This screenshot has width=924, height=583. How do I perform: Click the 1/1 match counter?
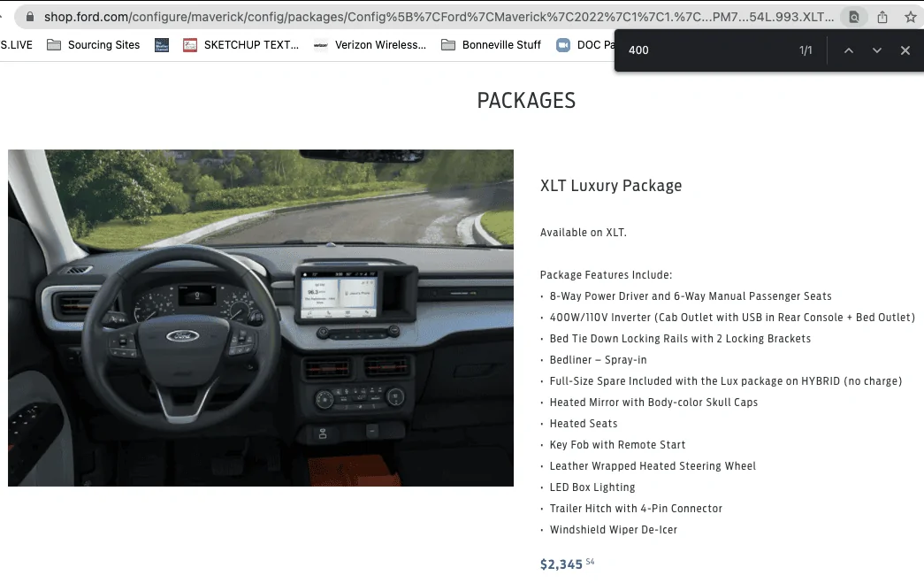coord(806,50)
